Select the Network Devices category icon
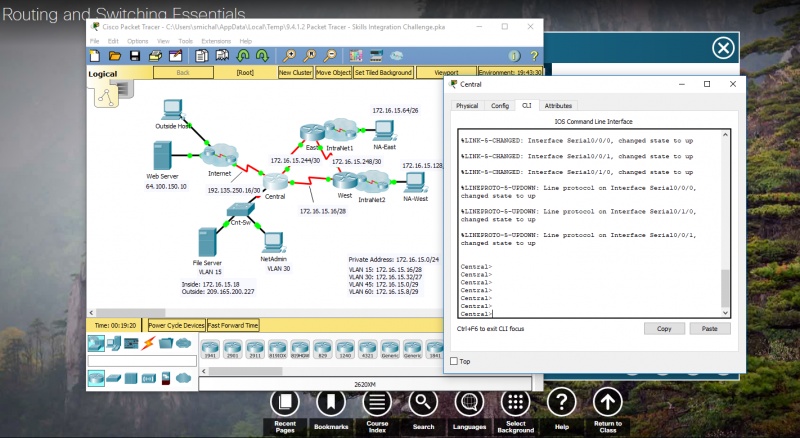 click(96, 344)
